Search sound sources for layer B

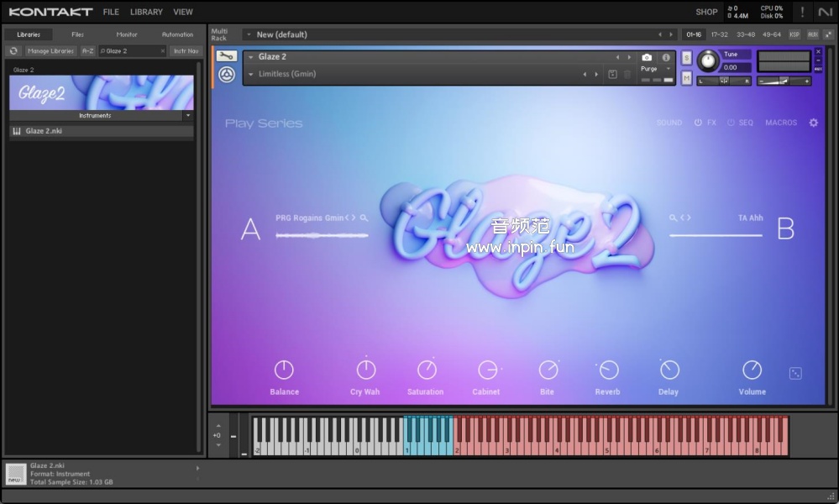[x=673, y=218]
